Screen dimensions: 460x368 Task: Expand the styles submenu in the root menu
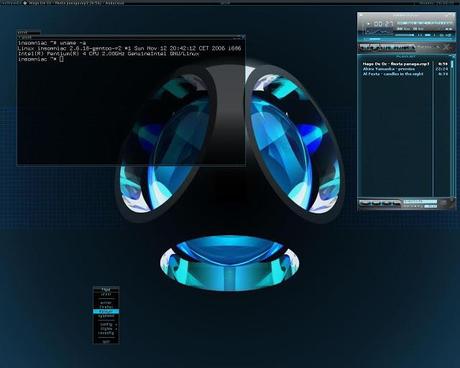(x=106, y=328)
